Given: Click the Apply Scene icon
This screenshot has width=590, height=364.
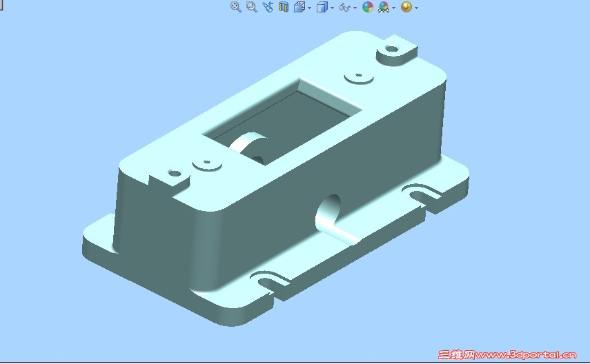Looking at the screenshot, I should (384, 7).
